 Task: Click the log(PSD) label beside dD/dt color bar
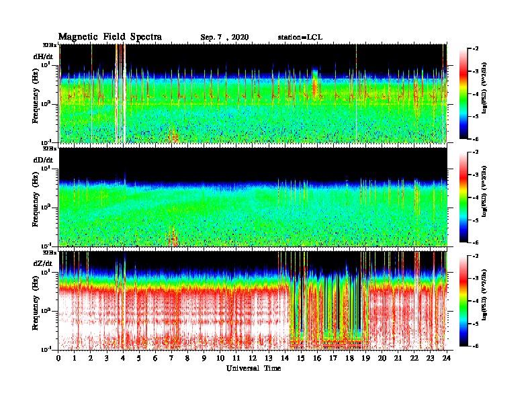coord(484,191)
